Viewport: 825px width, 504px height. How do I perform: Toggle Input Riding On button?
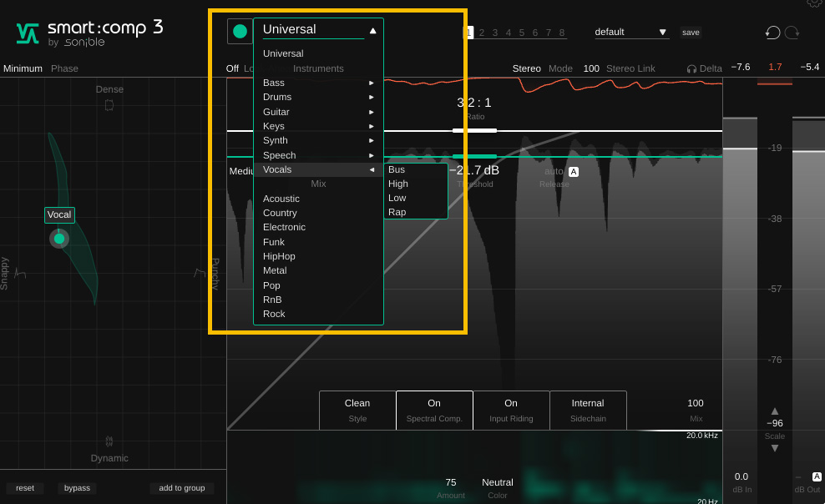511,410
